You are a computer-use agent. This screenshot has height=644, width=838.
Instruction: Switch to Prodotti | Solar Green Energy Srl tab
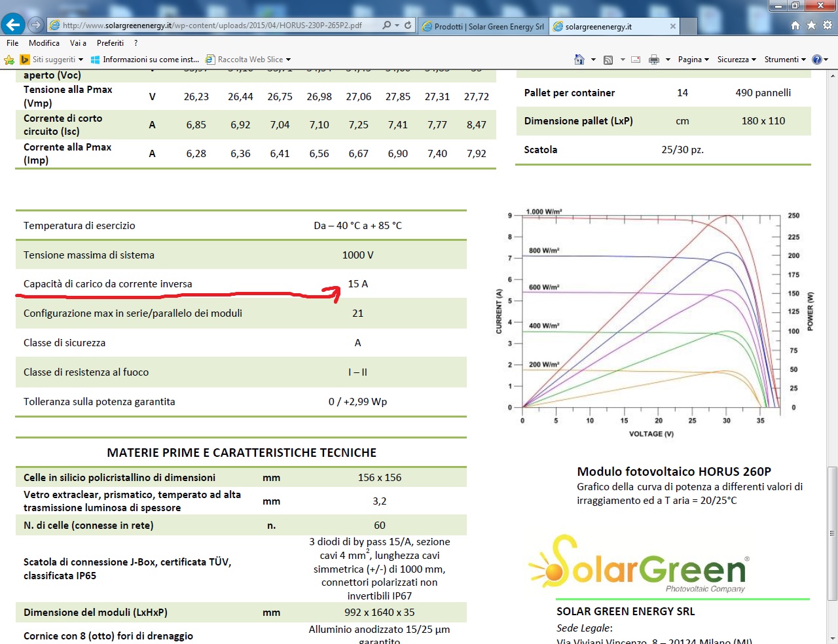tap(484, 26)
